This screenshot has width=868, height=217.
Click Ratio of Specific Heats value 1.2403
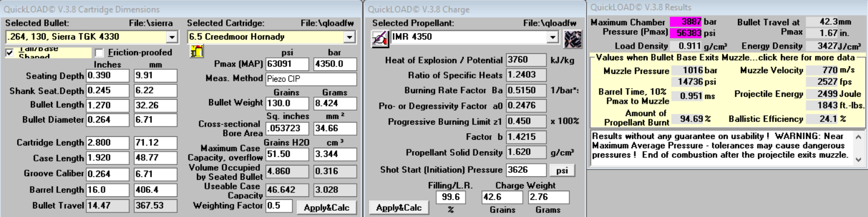[x=526, y=76]
